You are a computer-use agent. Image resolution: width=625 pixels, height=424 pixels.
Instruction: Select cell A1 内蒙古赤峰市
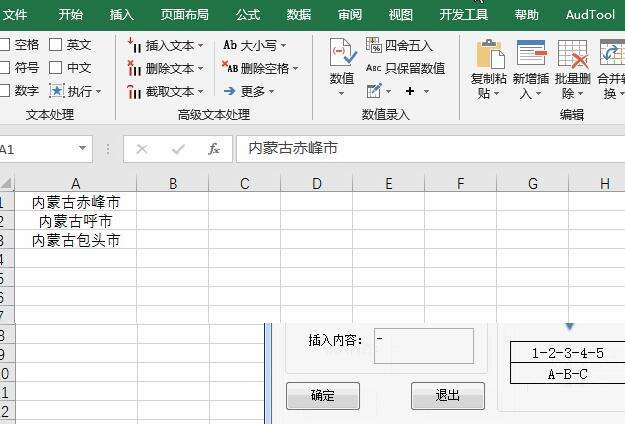tap(76, 202)
